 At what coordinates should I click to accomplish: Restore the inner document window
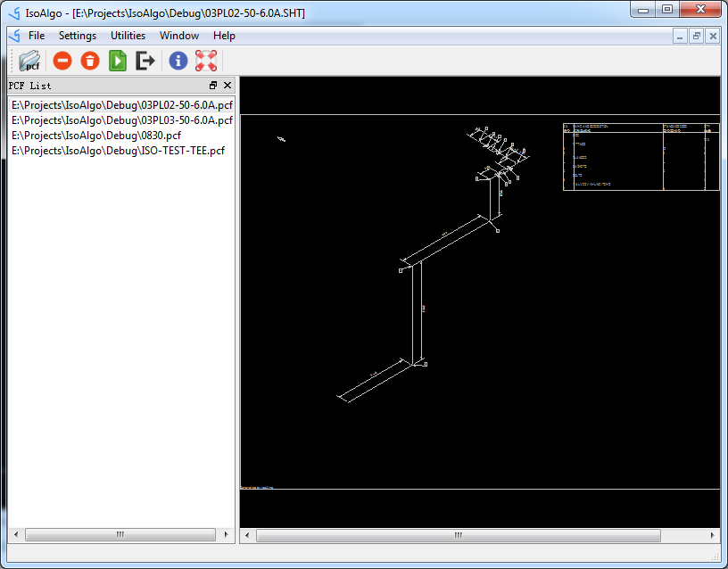(x=697, y=37)
